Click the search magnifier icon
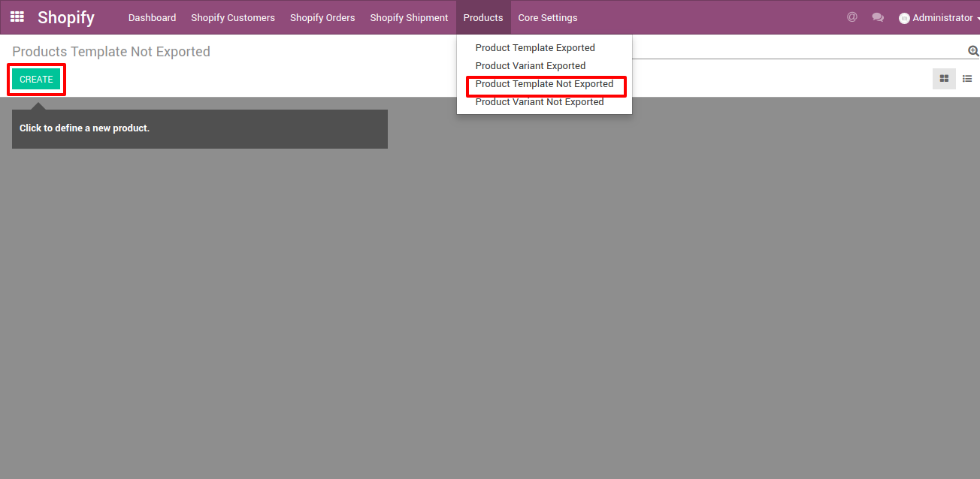 coord(973,51)
